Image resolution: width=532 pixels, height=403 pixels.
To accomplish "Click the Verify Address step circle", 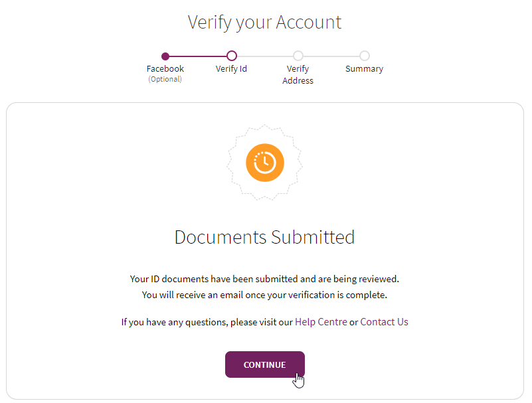I will [298, 56].
